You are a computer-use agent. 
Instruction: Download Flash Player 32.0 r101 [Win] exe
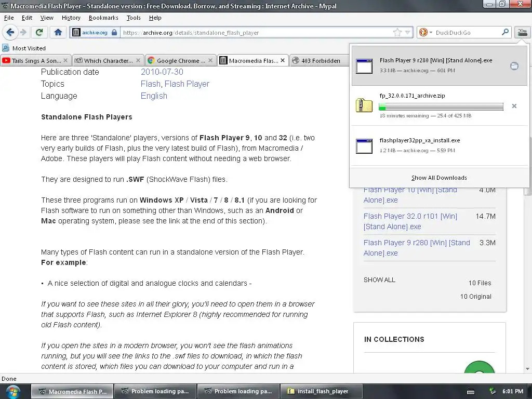click(x=410, y=221)
